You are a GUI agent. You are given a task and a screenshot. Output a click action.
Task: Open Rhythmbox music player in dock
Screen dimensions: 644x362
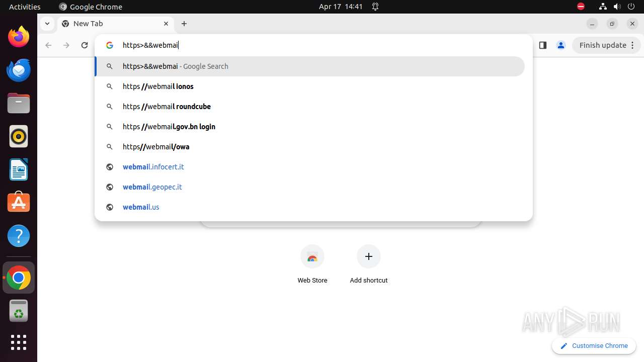[x=19, y=136]
